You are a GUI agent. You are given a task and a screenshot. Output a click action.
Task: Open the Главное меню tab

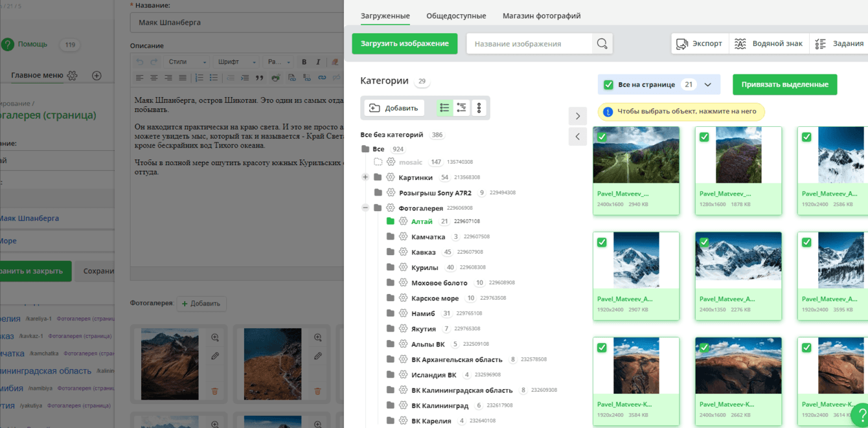click(37, 75)
